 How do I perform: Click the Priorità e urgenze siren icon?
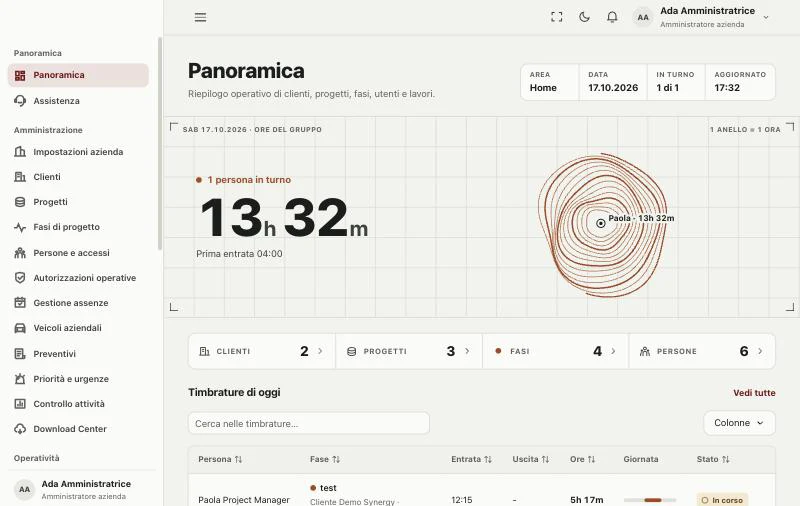(20, 378)
